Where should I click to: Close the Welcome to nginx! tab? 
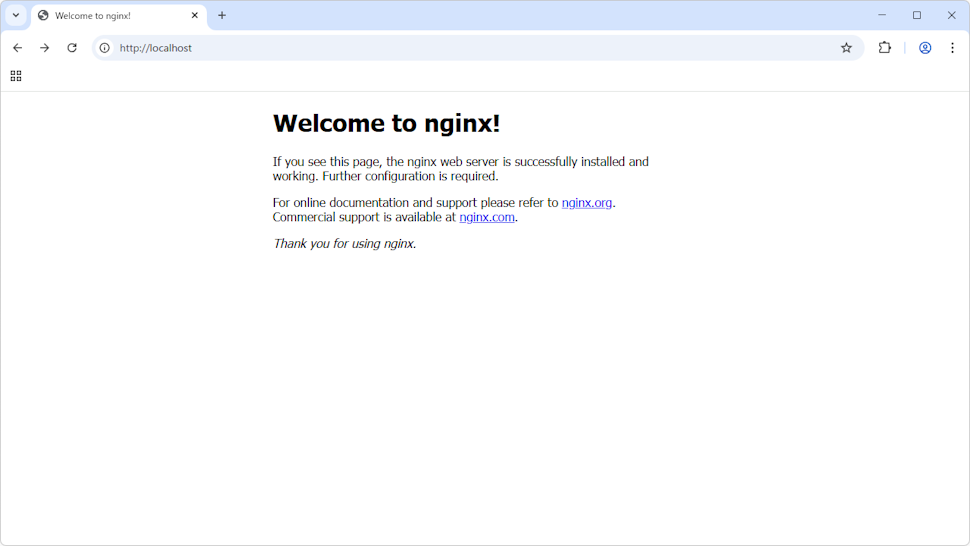tap(194, 15)
